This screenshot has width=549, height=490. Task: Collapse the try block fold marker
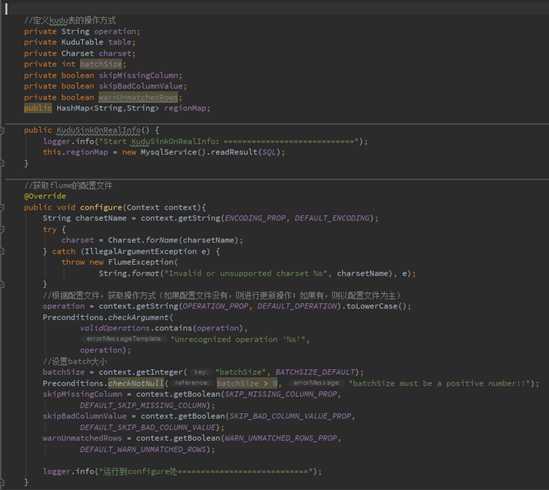[2, 230]
